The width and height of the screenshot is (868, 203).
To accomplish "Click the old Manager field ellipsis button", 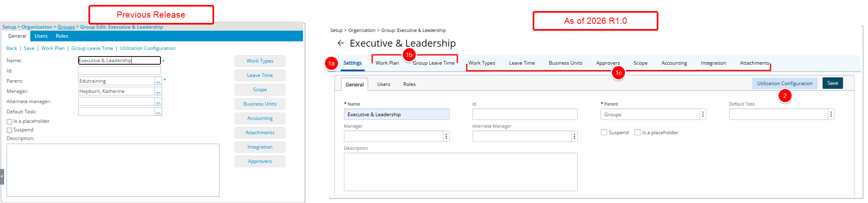I will pyautogui.click(x=158, y=91).
